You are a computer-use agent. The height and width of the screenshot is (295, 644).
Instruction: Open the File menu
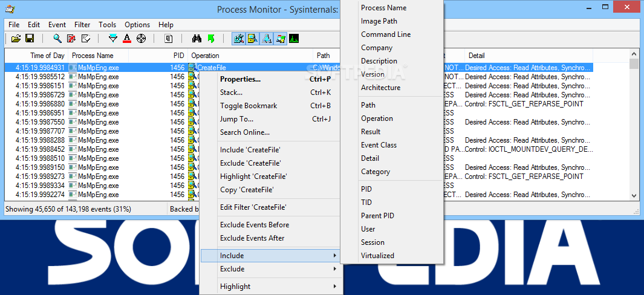pos(14,25)
